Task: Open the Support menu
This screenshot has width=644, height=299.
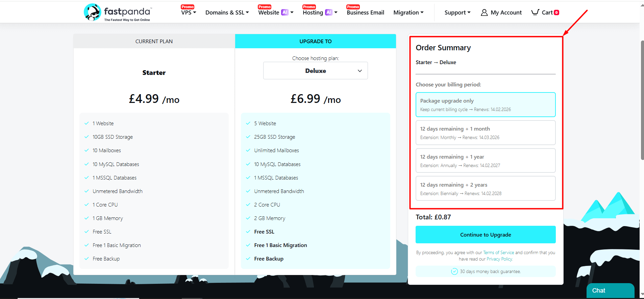Action: tap(457, 12)
